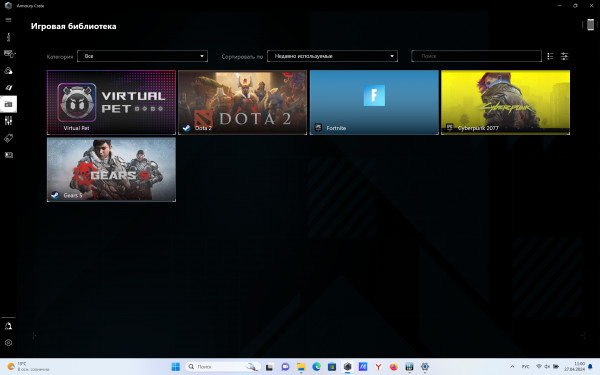Open the News sidebar icon
This screenshot has height=375, width=600.
pyautogui.click(x=8, y=155)
